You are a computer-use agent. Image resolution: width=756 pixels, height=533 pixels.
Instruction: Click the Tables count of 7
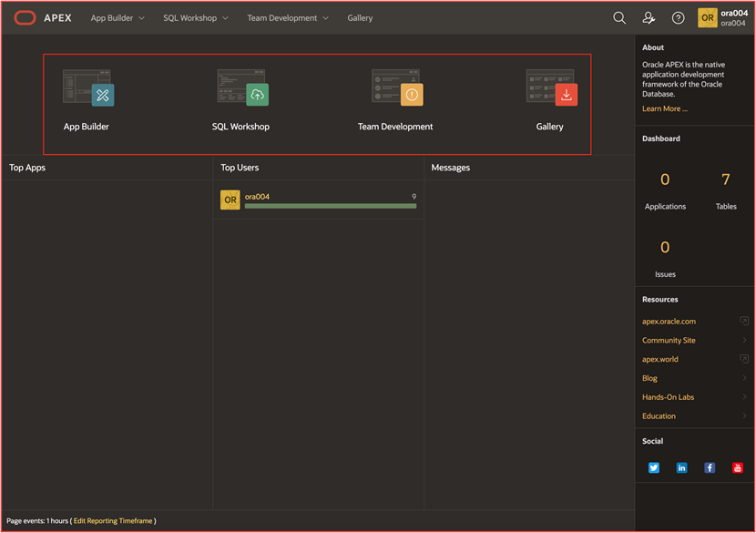coord(726,179)
